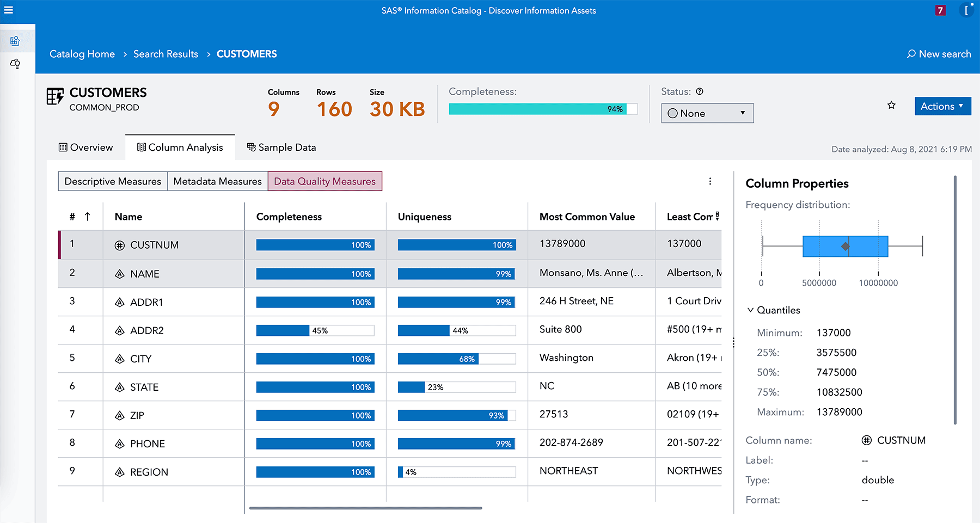Click the ADDR1 character type icon
980x523 pixels.
coord(120,303)
